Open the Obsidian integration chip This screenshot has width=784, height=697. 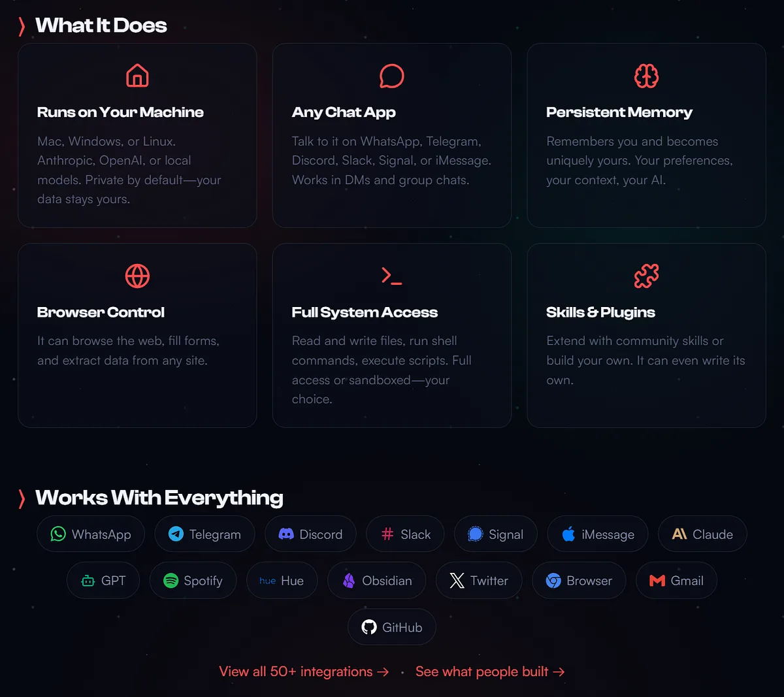(x=377, y=581)
